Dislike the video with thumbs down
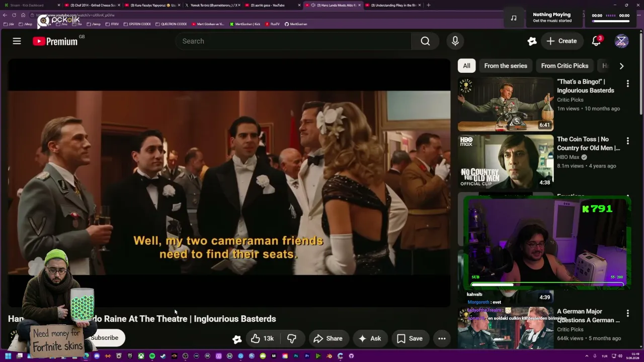The image size is (644, 362). tap(292, 338)
